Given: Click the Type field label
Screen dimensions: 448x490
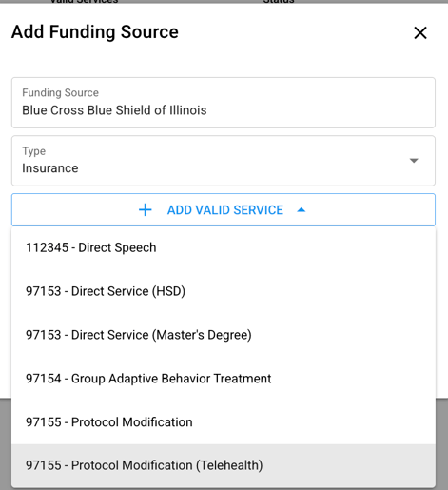Looking at the screenshot, I should (x=34, y=151).
